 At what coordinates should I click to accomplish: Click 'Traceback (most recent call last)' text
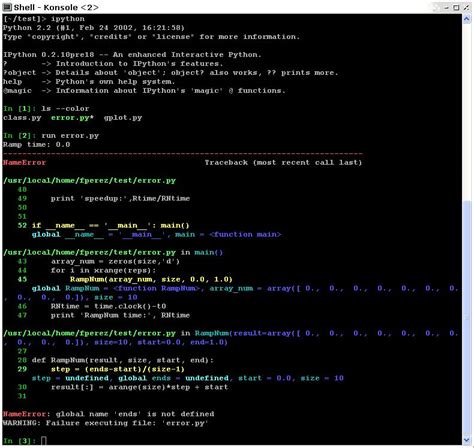(x=283, y=163)
